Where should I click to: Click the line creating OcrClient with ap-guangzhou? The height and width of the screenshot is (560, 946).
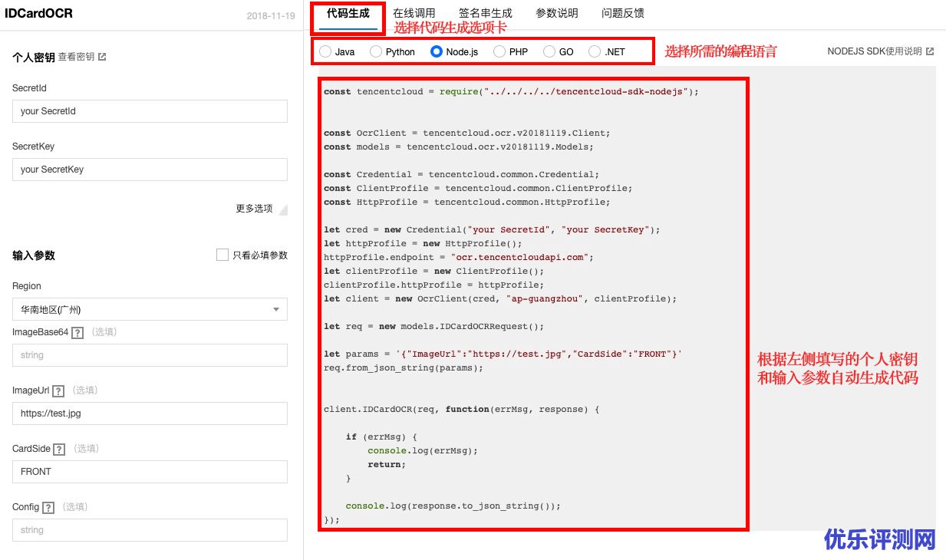tap(500, 298)
